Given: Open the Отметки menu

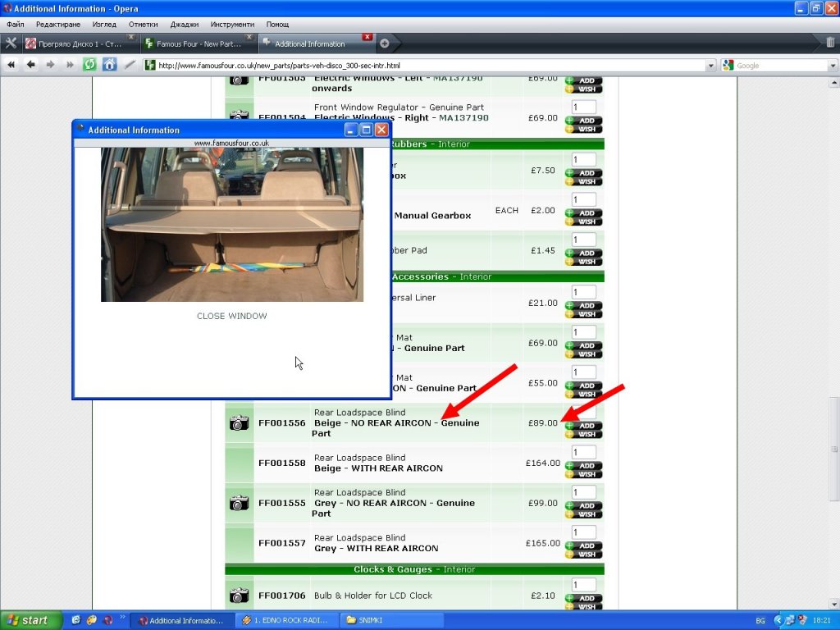Looking at the screenshot, I should (x=143, y=24).
